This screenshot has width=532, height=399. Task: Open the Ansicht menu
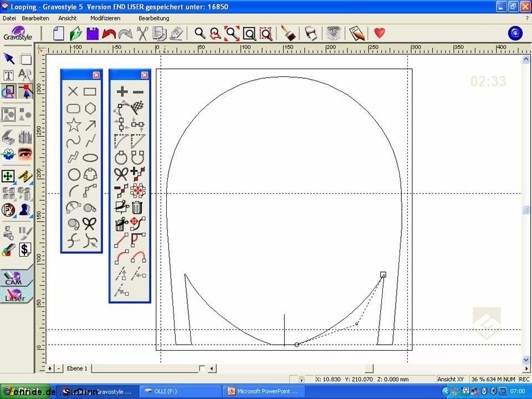(x=67, y=18)
